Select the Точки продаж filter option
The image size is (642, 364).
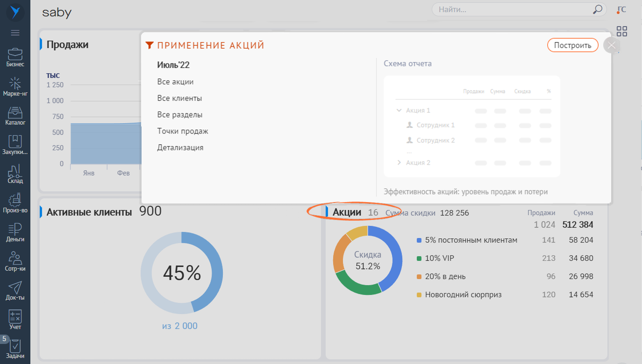(x=183, y=131)
